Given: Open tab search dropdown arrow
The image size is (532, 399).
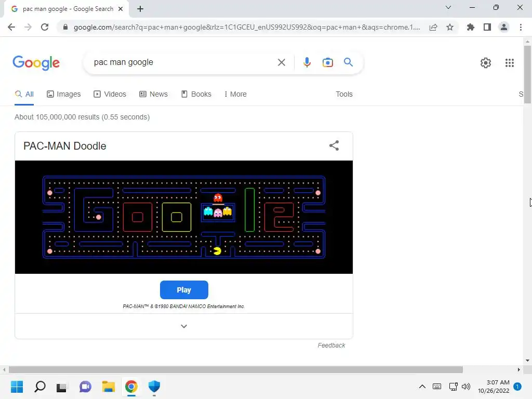Looking at the screenshot, I should click(448, 7).
